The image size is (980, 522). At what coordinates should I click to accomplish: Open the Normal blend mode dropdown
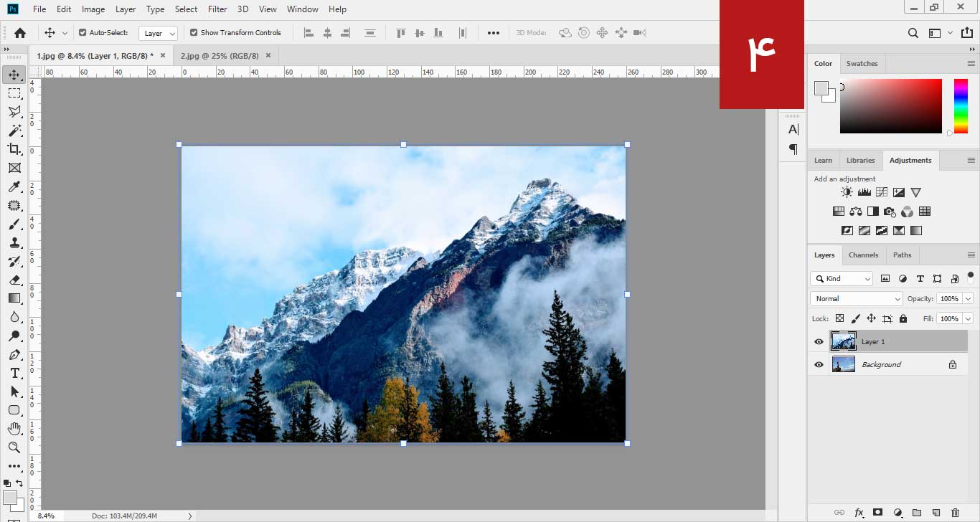857,298
